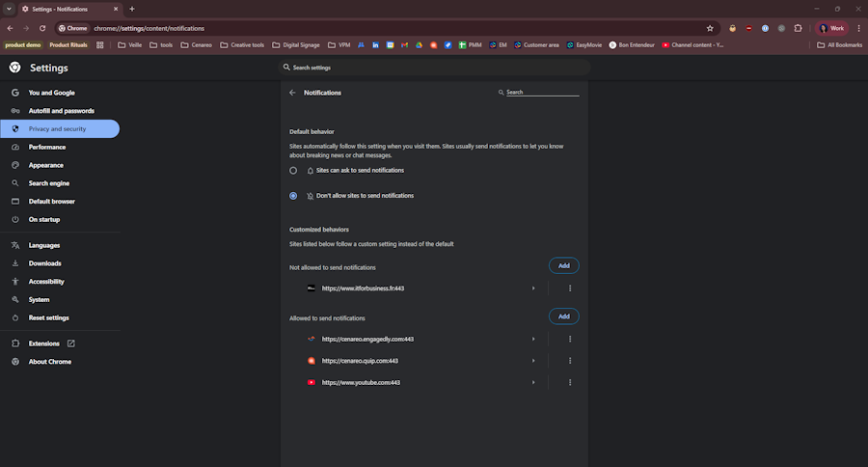
Task: Click the back arrow beside Notifications heading
Action: pyautogui.click(x=292, y=93)
